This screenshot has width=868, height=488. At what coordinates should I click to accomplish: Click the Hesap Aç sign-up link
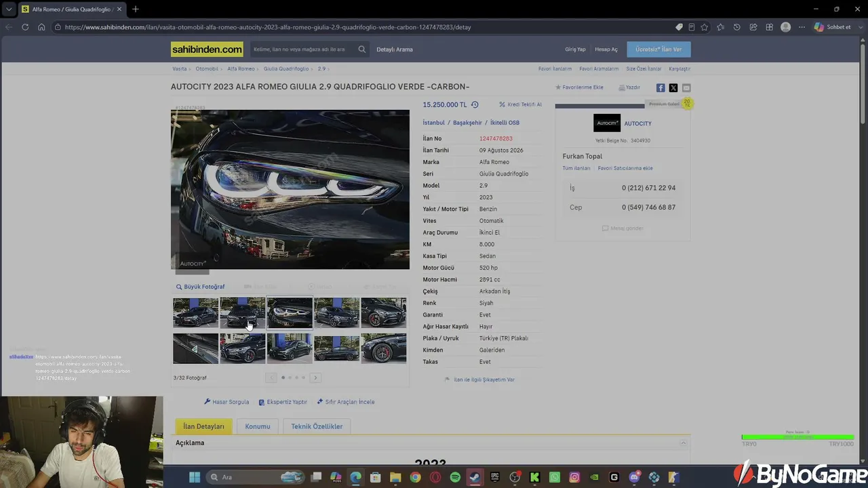606,49
